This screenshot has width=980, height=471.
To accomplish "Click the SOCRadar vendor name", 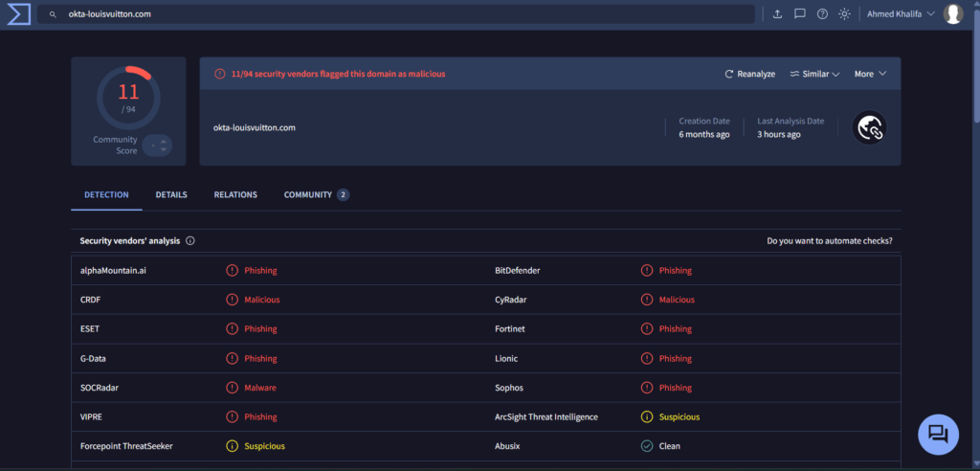I will point(100,388).
